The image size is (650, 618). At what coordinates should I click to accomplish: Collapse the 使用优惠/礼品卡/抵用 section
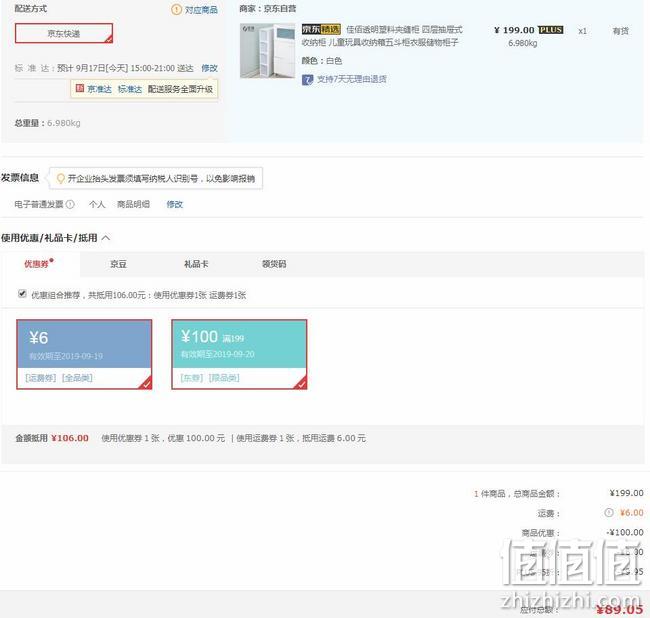(x=106, y=238)
